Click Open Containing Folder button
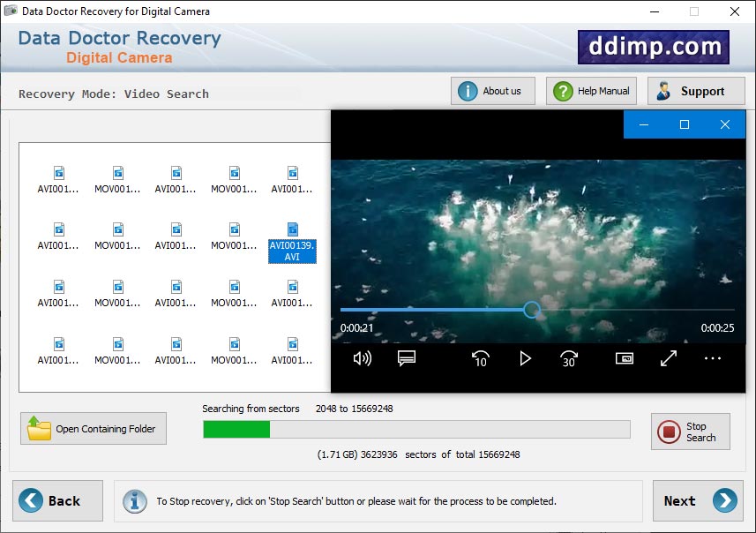The width and height of the screenshot is (756, 533). pos(93,429)
